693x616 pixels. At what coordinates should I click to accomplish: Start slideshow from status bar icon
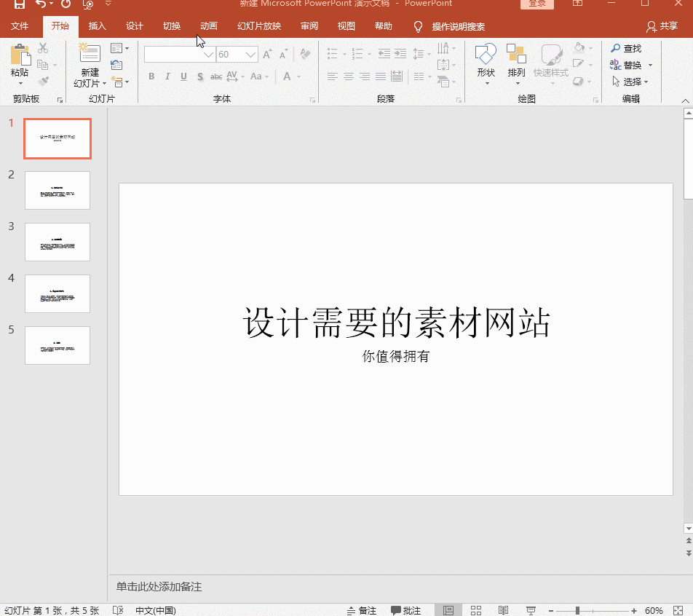click(531, 610)
